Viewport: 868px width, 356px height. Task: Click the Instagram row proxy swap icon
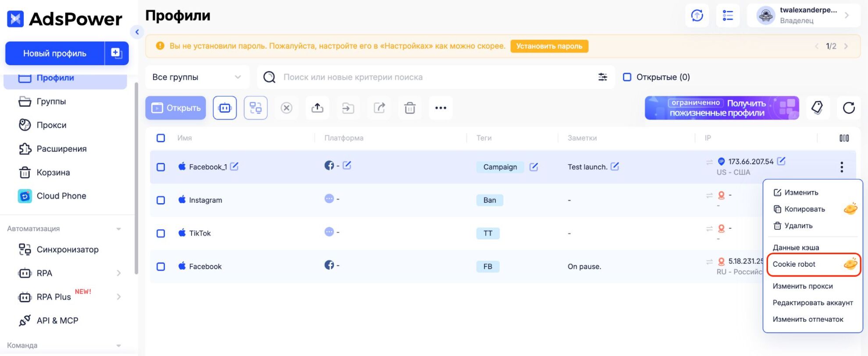pyautogui.click(x=709, y=195)
